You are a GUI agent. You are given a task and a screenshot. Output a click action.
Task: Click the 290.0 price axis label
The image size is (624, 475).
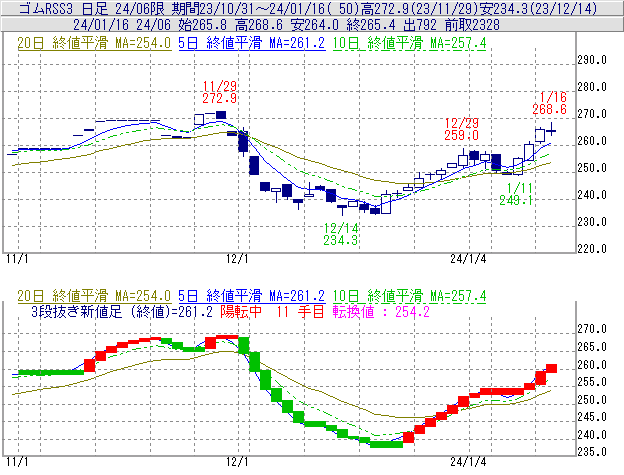point(592,60)
